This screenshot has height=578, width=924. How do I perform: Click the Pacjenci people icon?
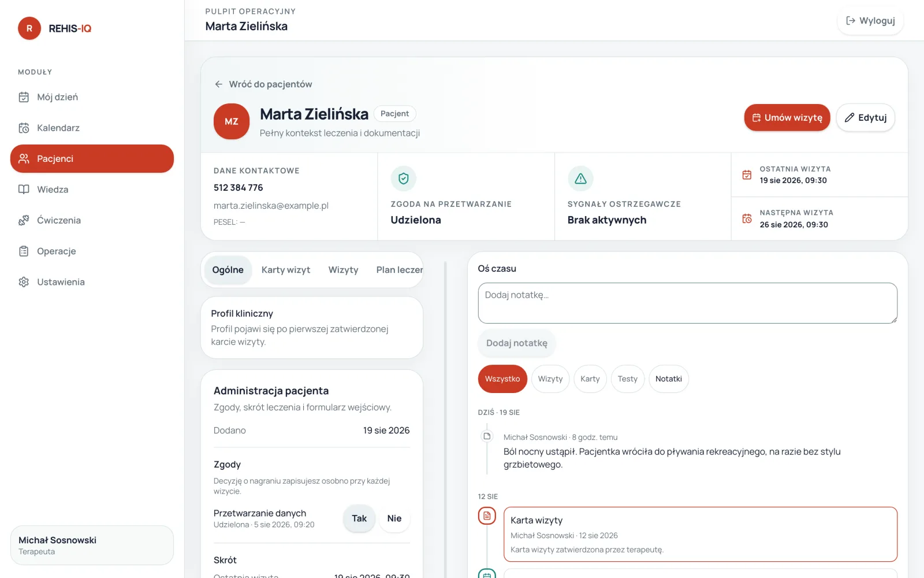click(24, 158)
